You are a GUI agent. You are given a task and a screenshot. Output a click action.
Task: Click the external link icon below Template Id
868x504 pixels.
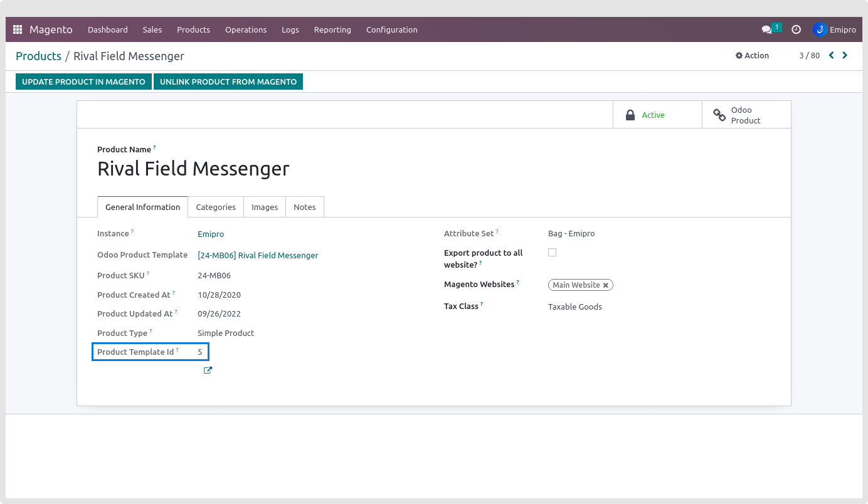point(208,370)
